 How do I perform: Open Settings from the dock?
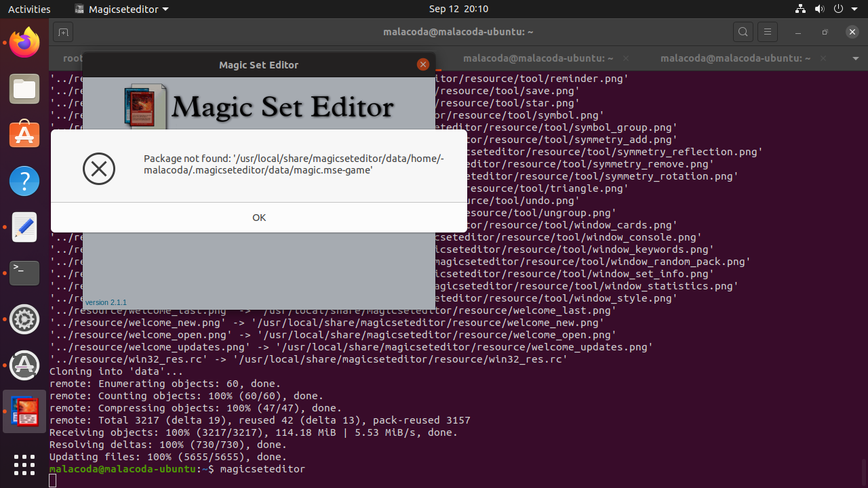coord(24,319)
